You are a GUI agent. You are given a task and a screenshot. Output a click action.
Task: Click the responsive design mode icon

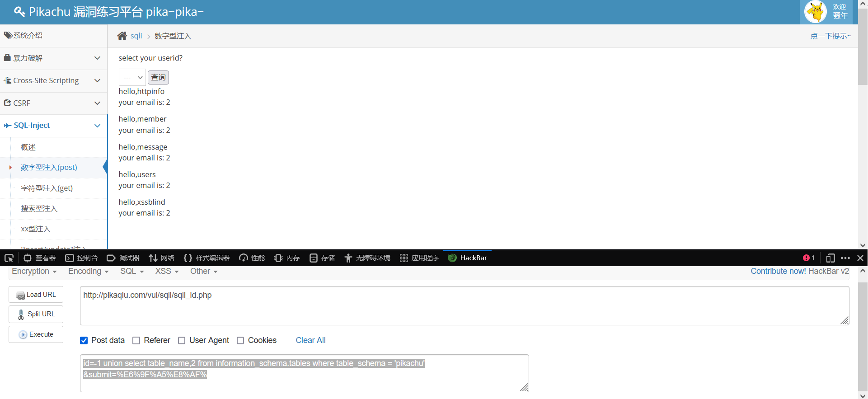830,258
